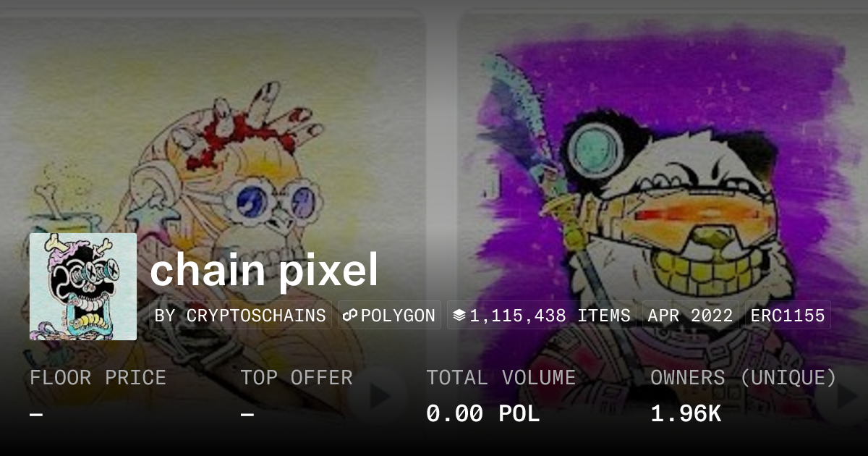Click the 1.96K owners value

(686, 414)
